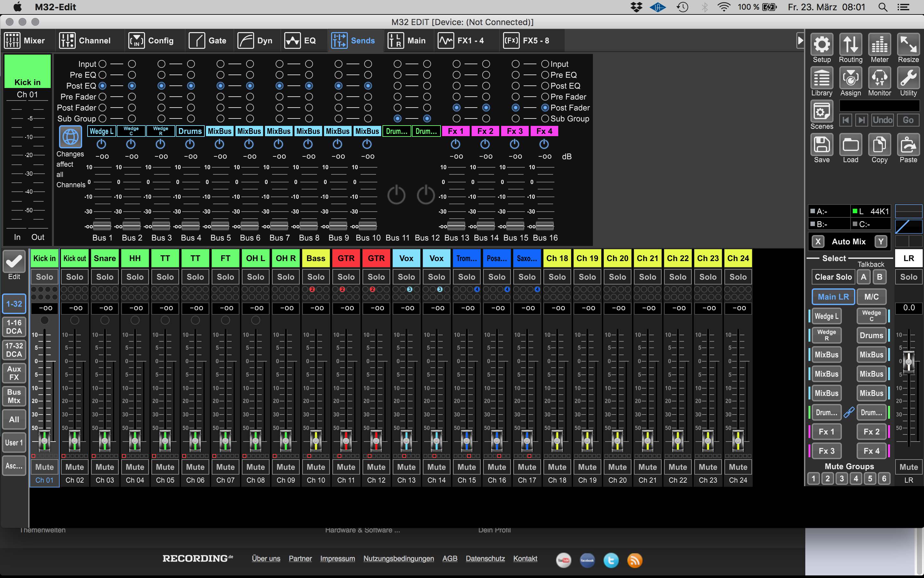Click the globe 'Changes affect all Channels' icon
Screen dimensions: 924x578
pyautogui.click(x=70, y=137)
